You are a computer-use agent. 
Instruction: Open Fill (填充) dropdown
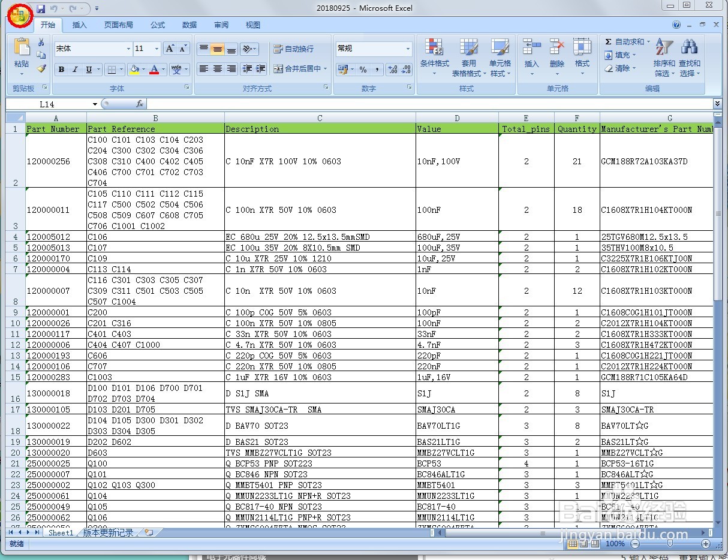[620, 55]
